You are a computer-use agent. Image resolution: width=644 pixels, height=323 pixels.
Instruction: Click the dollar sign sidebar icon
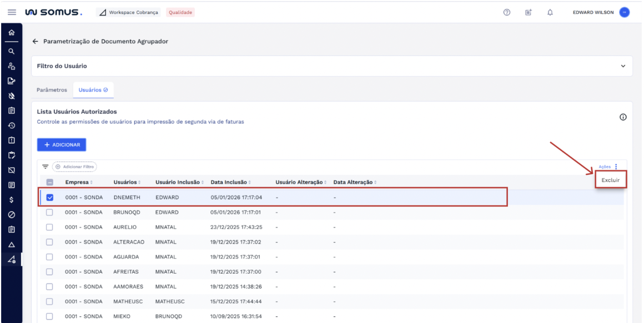pos(11,199)
